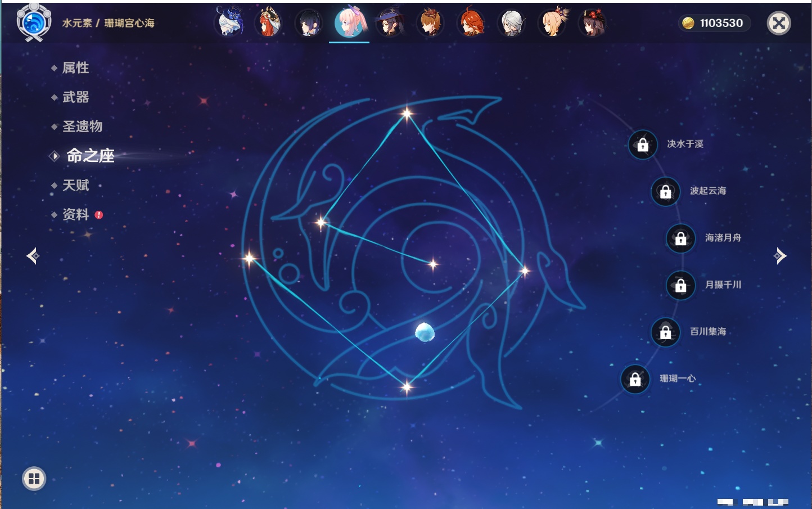This screenshot has width=812, height=509.
Task: Click the 水元素 / 珊瑚宫心海 title text
Action: click(x=108, y=23)
